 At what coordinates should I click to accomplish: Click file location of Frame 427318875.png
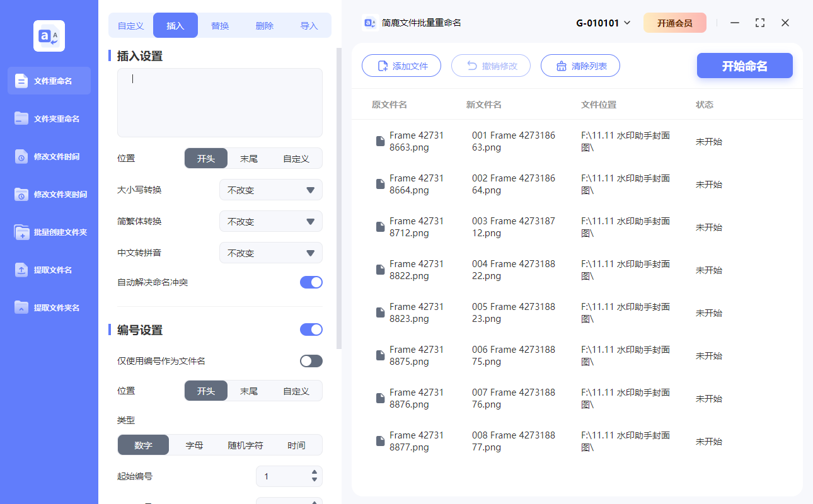[x=625, y=355]
